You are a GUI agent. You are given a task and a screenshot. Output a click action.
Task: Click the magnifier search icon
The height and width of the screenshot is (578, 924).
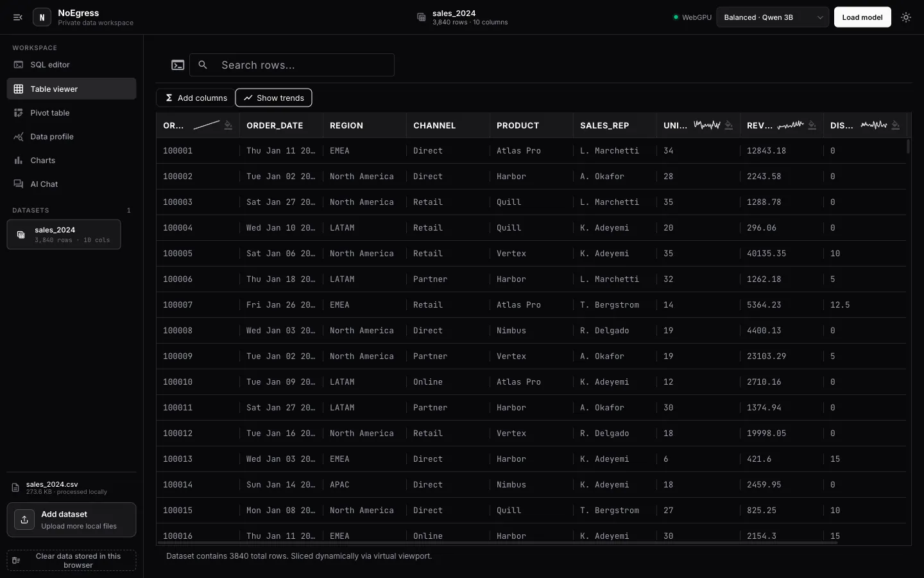click(x=203, y=65)
